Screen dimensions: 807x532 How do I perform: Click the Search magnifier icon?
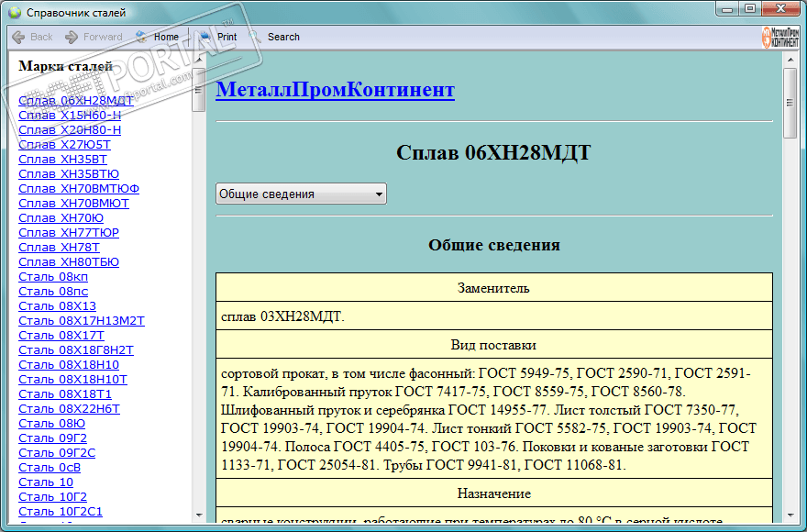pyautogui.click(x=255, y=37)
